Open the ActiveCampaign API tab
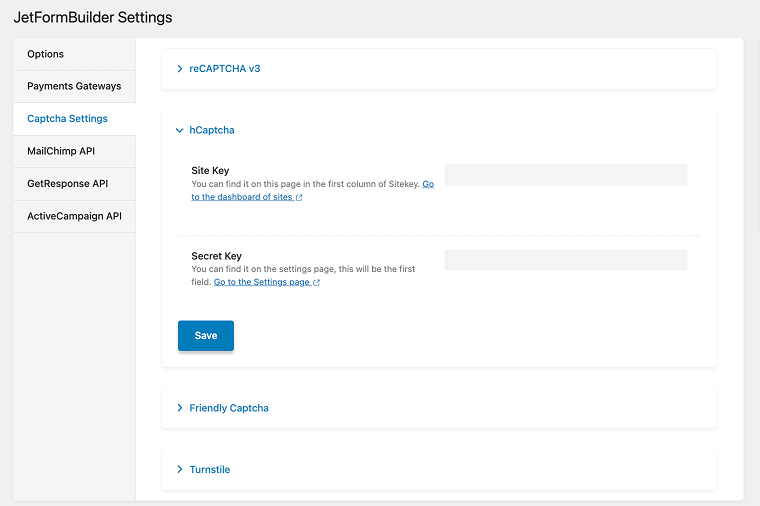Screen dimensions: 760x506 pos(74,216)
